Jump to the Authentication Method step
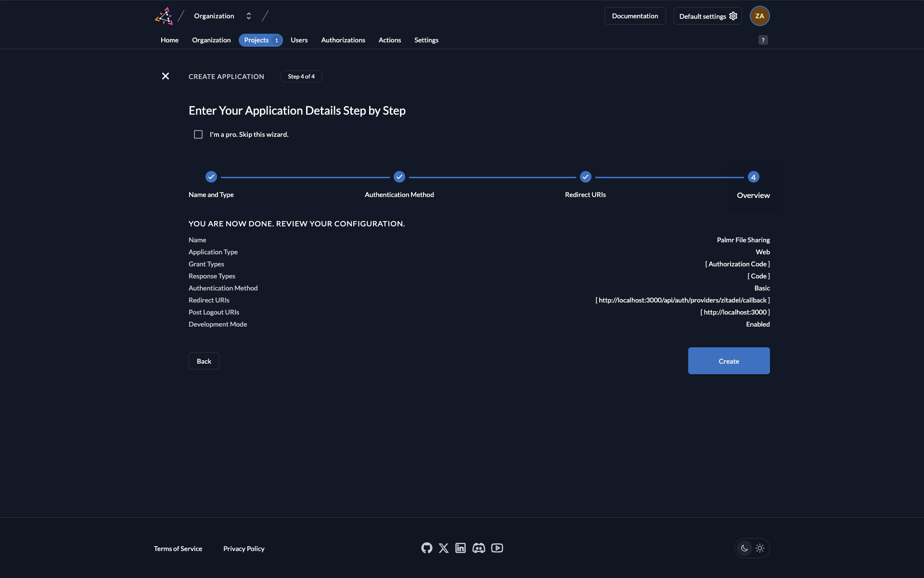The height and width of the screenshot is (578, 924). pyautogui.click(x=399, y=184)
